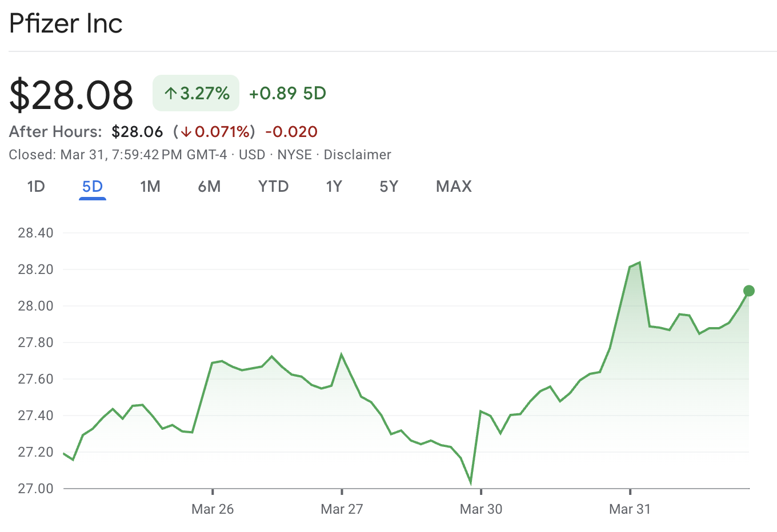Viewport: 777px width, 532px height.
Task: Select the MAX time range tab
Action: coord(454,186)
